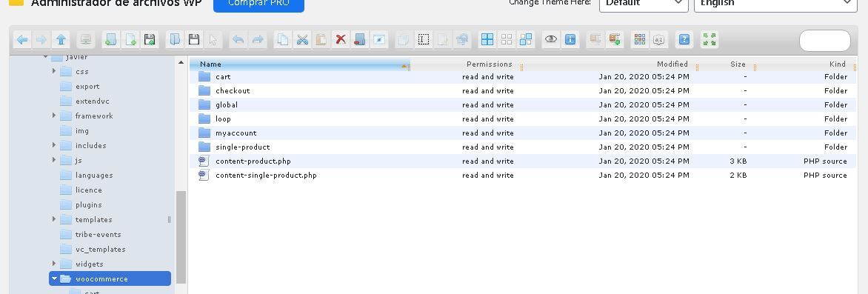This screenshot has height=294, width=868.
Task: Click the red X Delete icon
Action: pyautogui.click(x=341, y=40)
